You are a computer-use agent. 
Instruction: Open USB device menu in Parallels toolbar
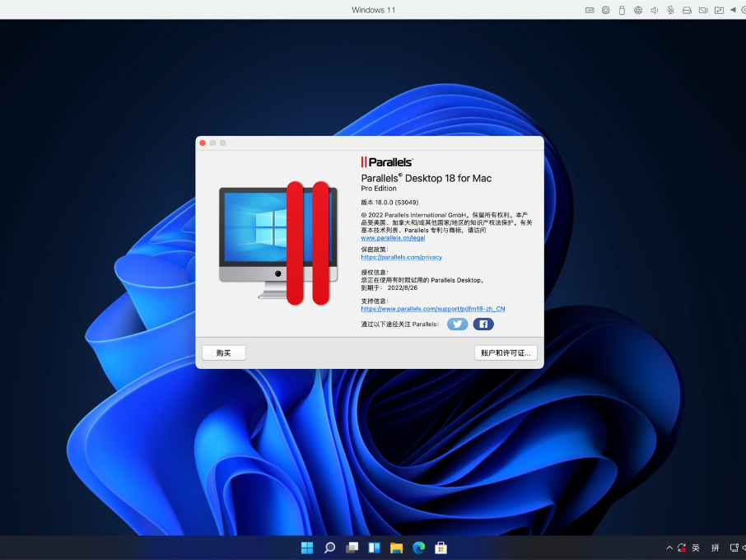pos(622,10)
